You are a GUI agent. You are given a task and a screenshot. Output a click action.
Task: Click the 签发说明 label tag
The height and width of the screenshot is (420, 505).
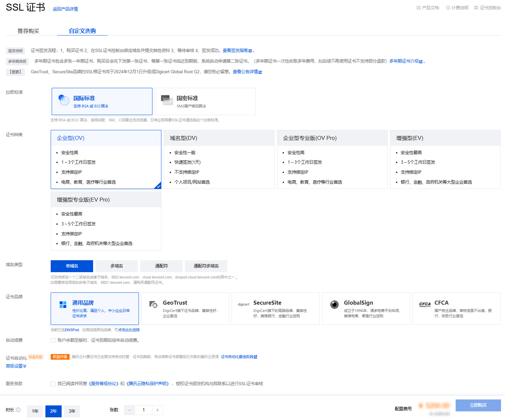point(15,51)
